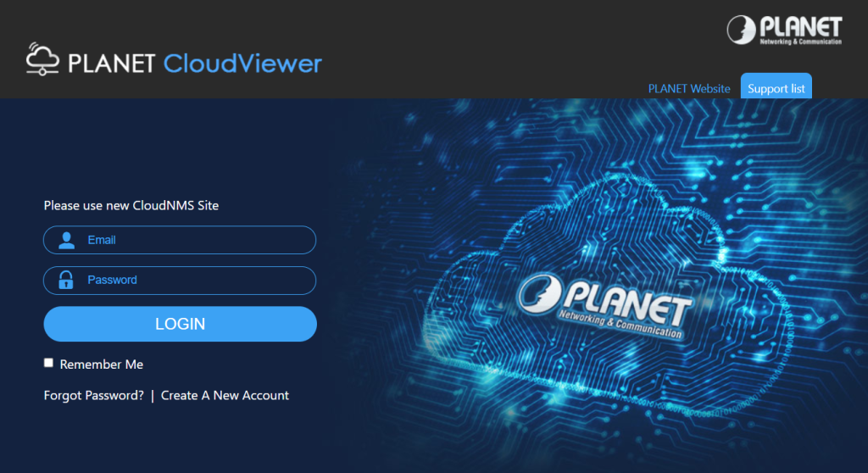This screenshot has width=868, height=473.
Task: Open the Forgot Password? link
Action: click(93, 395)
